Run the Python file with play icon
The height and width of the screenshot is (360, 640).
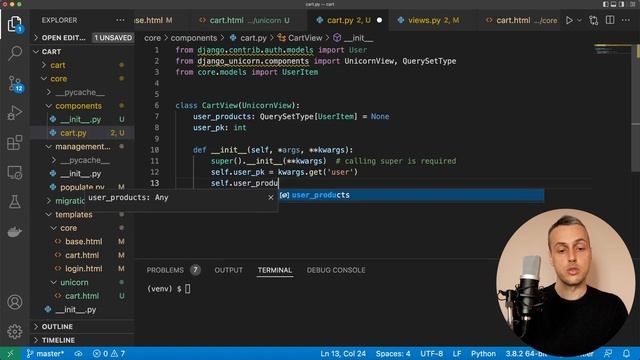point(569,20)
